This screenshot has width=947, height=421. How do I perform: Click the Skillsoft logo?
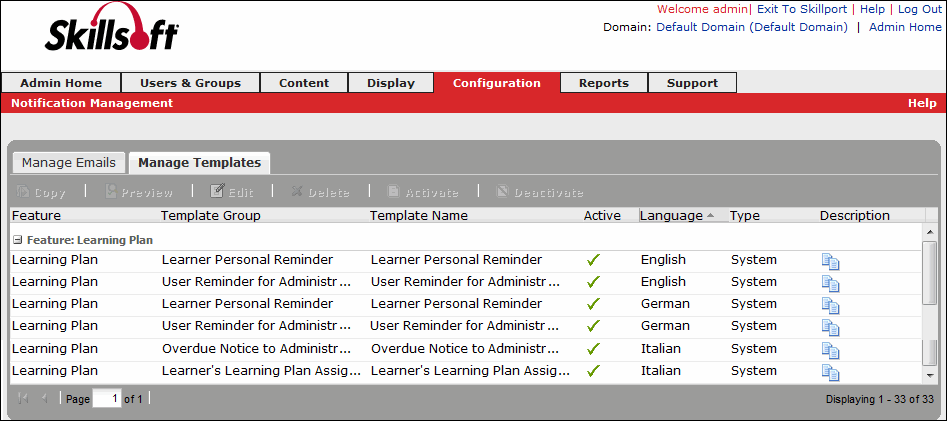112,28
